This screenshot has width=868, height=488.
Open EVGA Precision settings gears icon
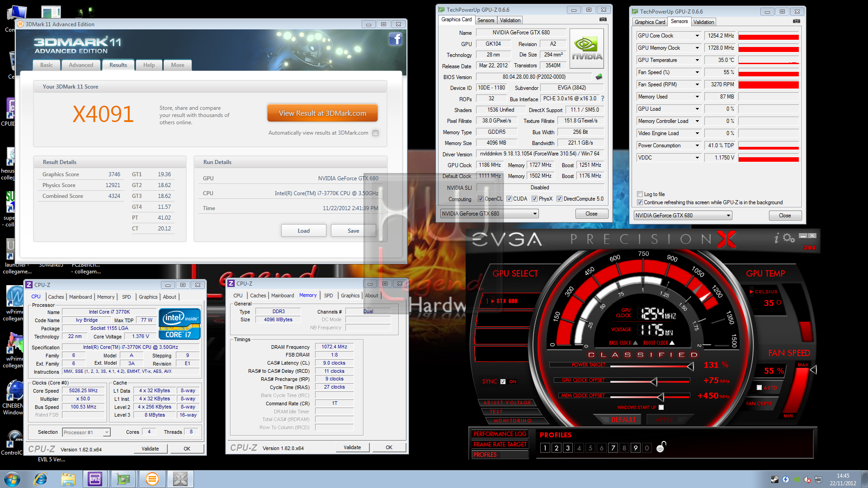click(789, 238)
